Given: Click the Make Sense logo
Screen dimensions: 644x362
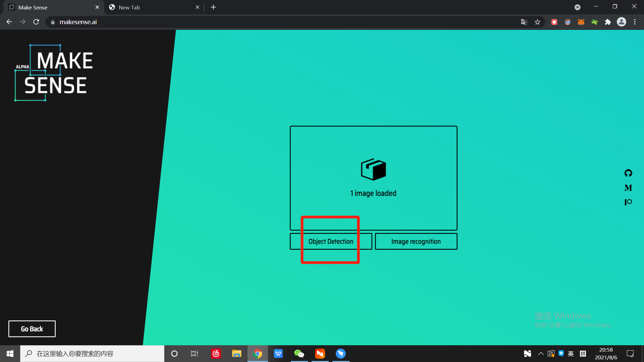Looking at the screenshot, I should click(x=54, y=73).
